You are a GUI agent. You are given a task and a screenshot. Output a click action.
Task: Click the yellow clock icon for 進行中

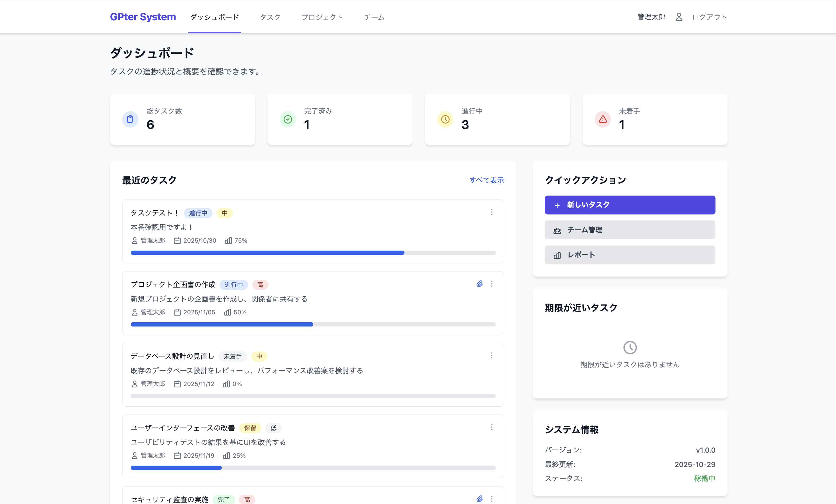coord(445,119)
